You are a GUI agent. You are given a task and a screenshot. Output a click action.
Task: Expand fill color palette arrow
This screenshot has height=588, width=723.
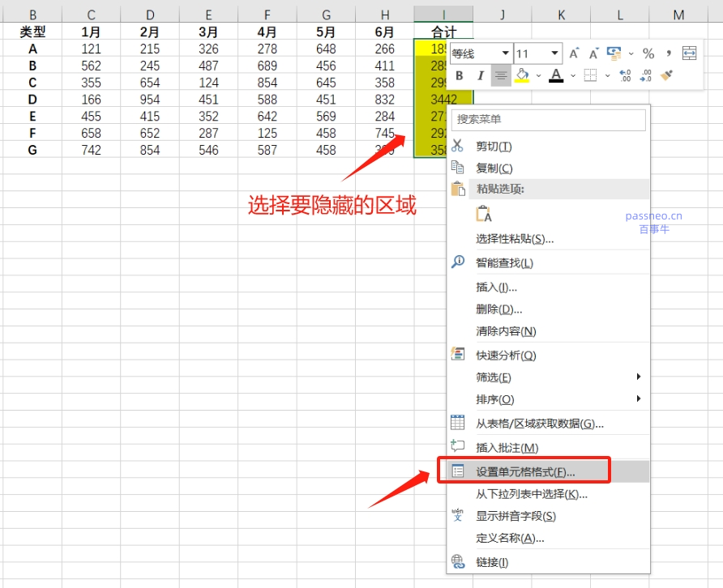538,75
